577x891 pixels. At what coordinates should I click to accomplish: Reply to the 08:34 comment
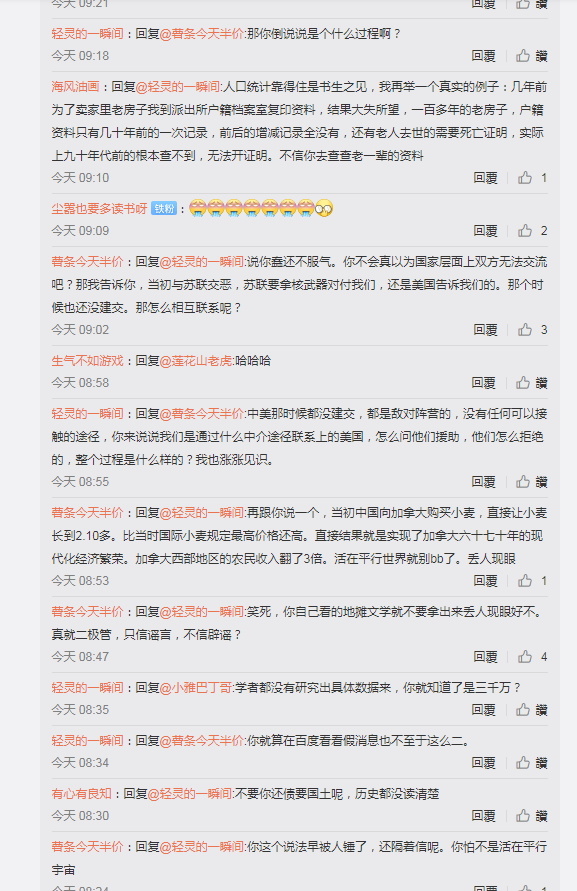pyautogui.click(x=483, y=763)
